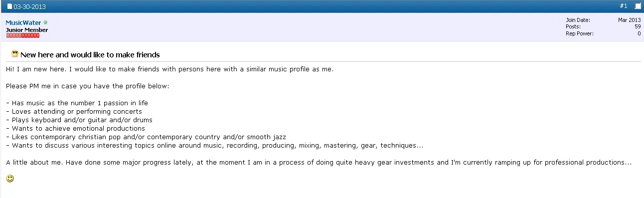Open the post #1 permalink
The height and width of the screenshot is (198, 644).
tap(624, 6)
